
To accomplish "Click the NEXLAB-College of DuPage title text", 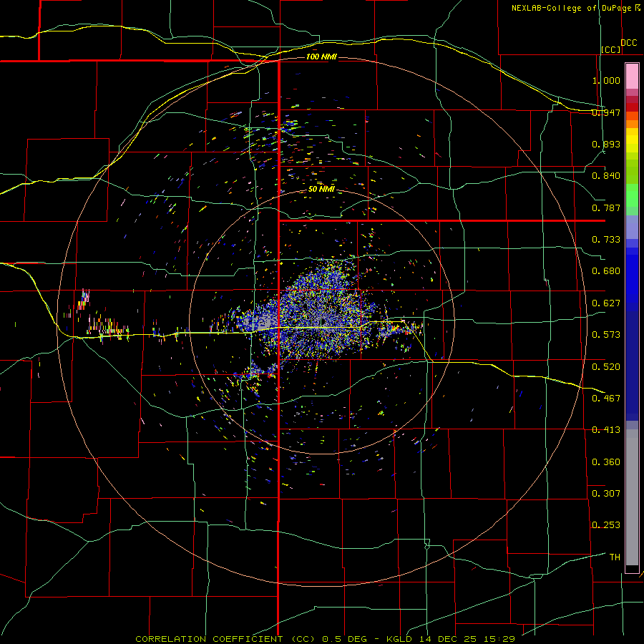I will pyautogui.click(x=572, y=8).
